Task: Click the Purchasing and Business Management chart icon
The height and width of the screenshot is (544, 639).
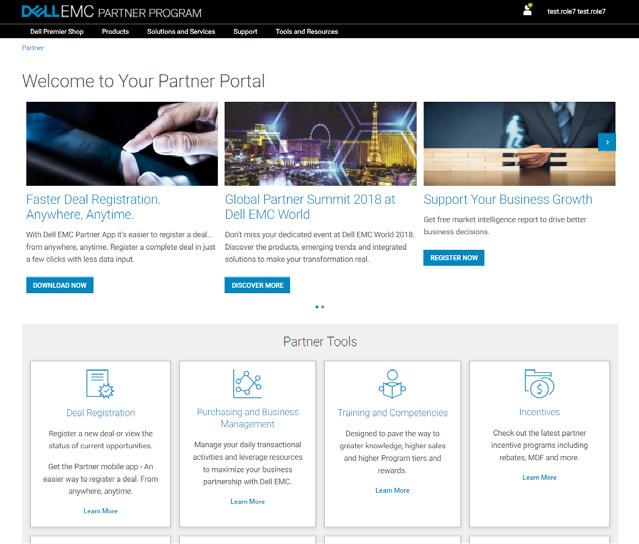Action: [247, 383]
